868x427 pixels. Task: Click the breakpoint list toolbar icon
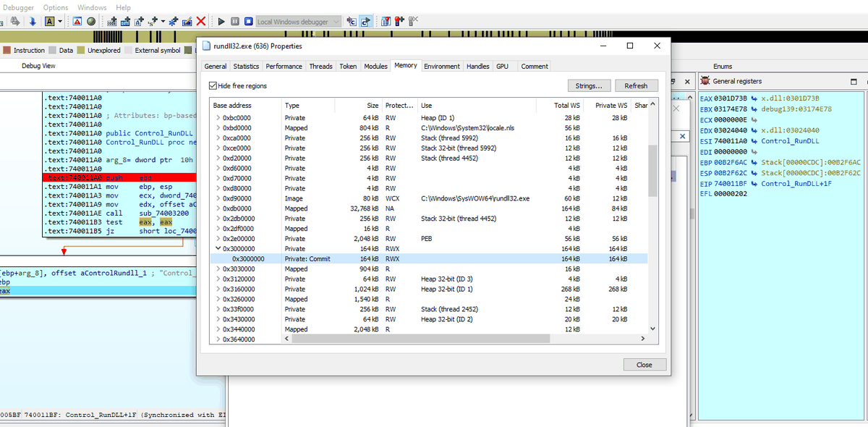386,22
